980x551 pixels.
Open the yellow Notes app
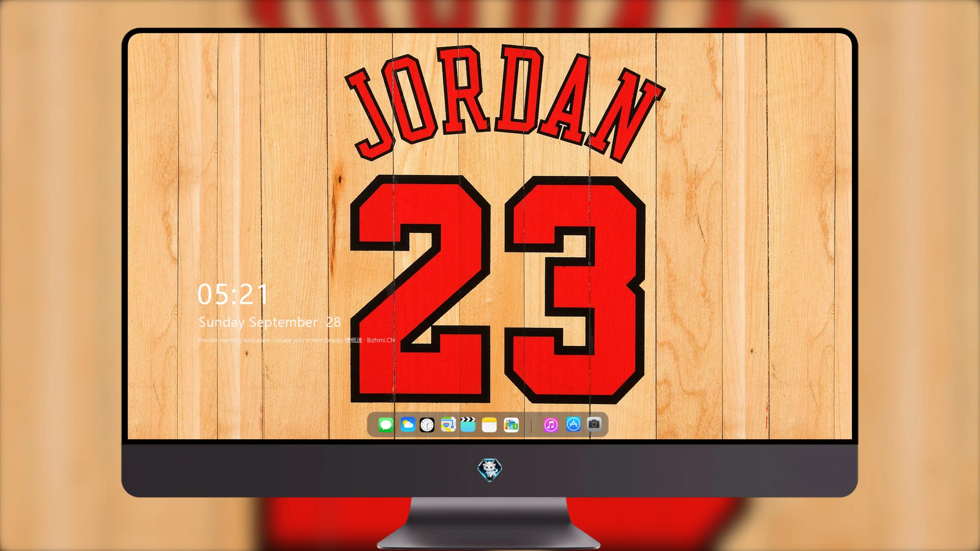coord(489,425)
